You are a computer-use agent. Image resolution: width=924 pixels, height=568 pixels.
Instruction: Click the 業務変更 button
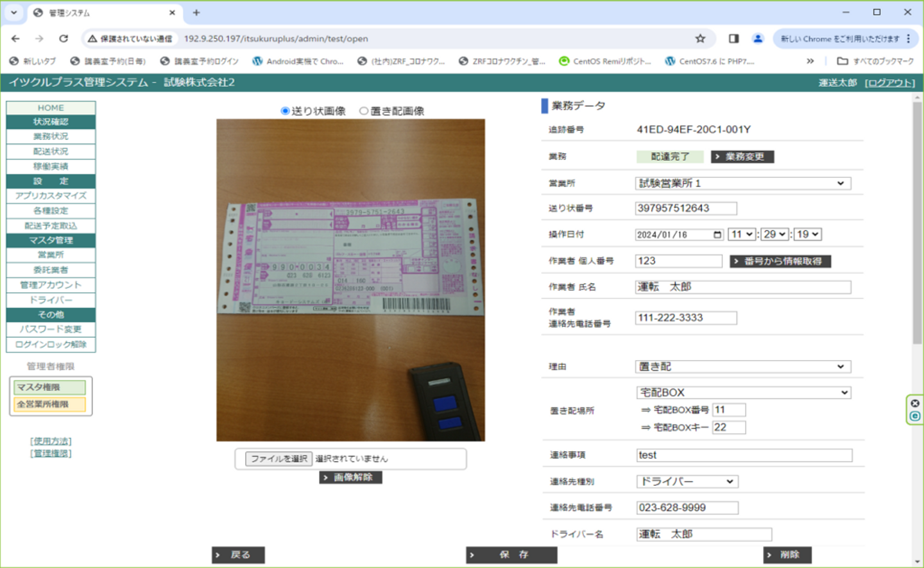click(742, 157)
